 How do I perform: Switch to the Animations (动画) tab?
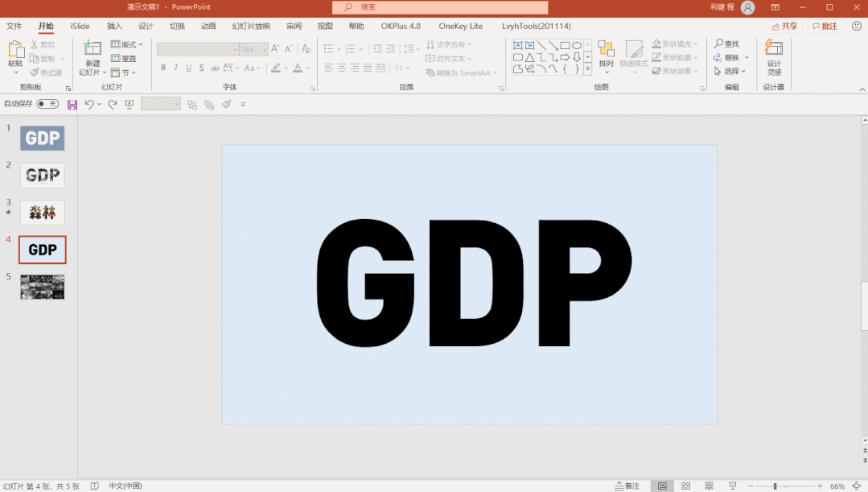(x=208, y=26)
